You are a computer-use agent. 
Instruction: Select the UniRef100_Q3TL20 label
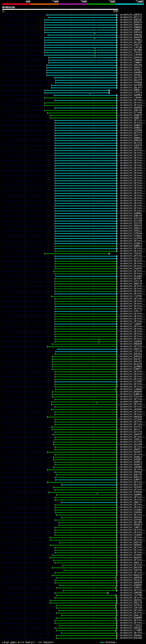point(131,259)
